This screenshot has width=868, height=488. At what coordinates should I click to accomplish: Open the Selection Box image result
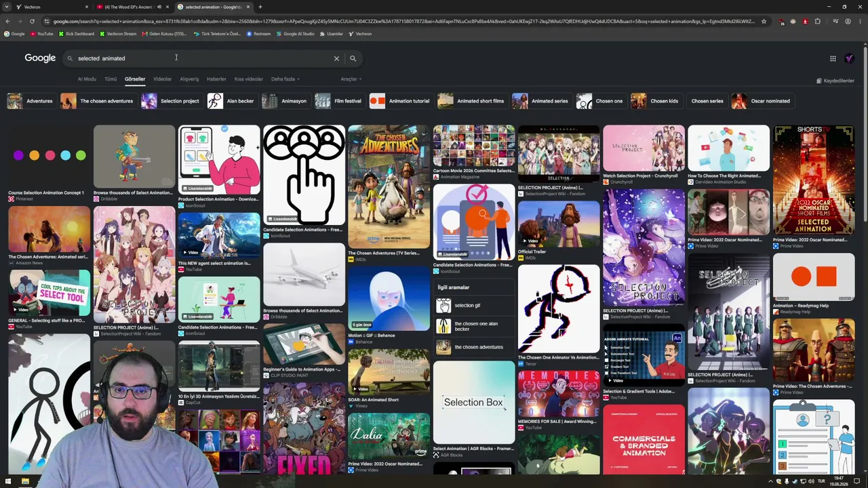(x=474, y=403)
